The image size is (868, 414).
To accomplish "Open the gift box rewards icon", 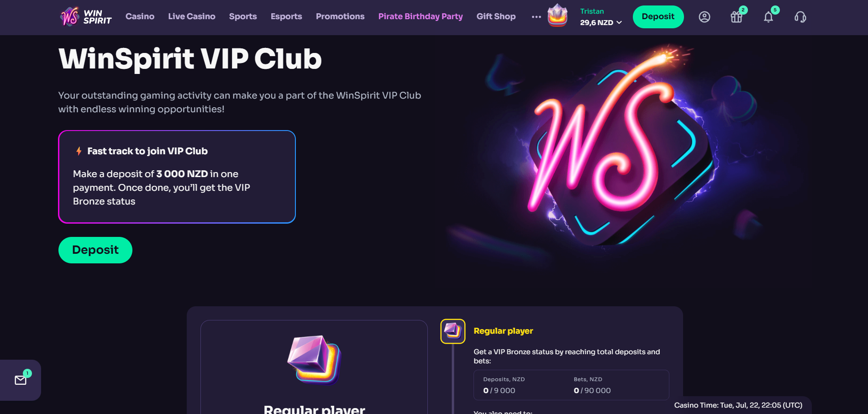I will click(x=736, y=17).
